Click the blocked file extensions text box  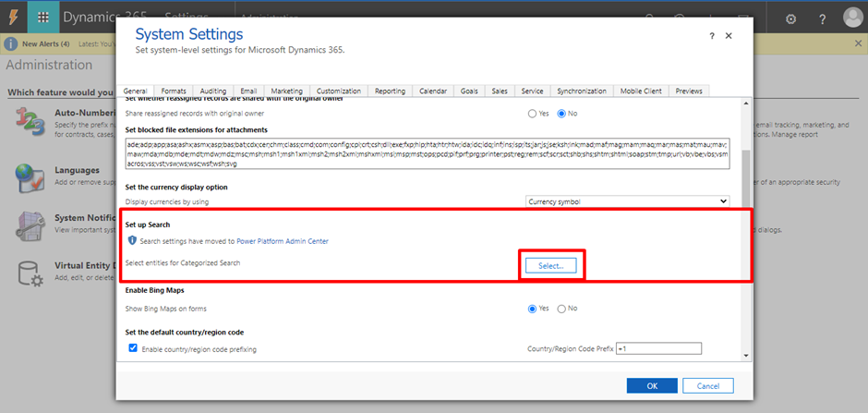pyautogui.click(x=428, y=153)
